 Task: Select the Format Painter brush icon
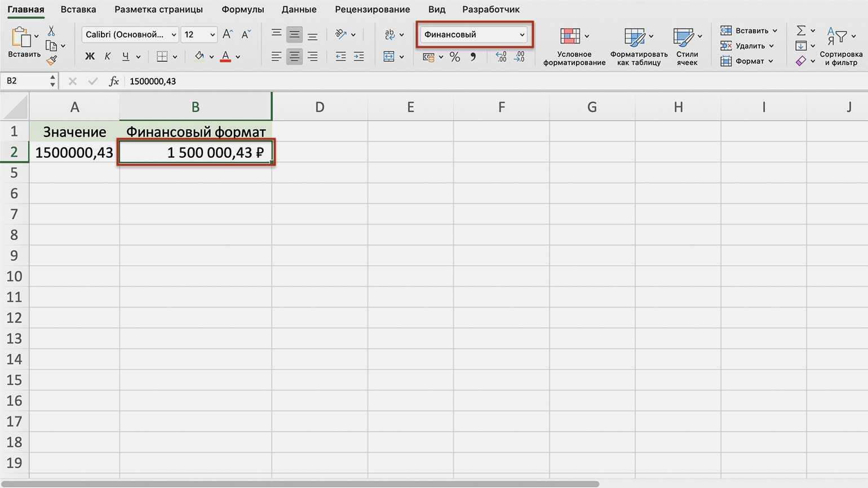(52, 60)
